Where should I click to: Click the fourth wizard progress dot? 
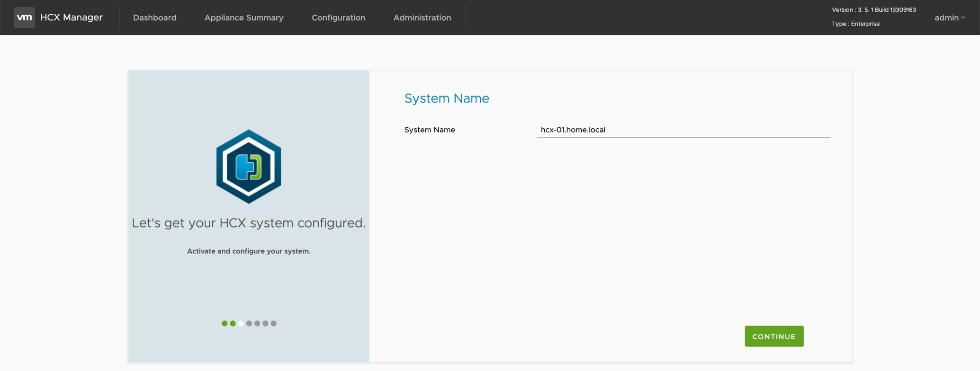[x=249, y=323]
